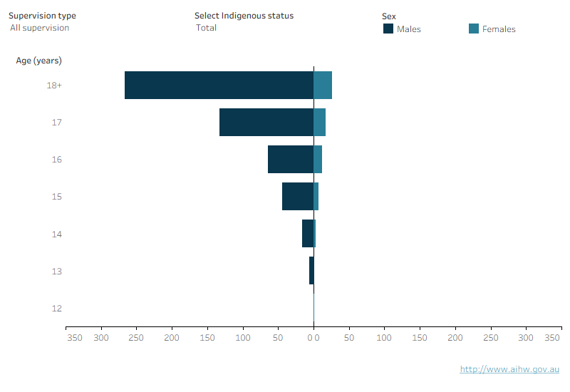570x392 pixels.
Task: Select the males bar for age 18+
Action: coord(219,85)
